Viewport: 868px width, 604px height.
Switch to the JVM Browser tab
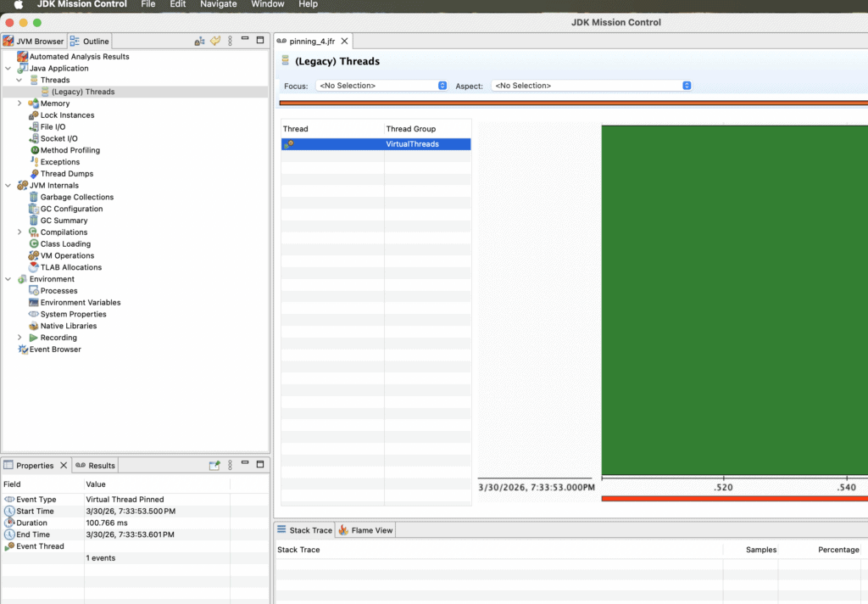pyautogui.click(x=34, y=41)
